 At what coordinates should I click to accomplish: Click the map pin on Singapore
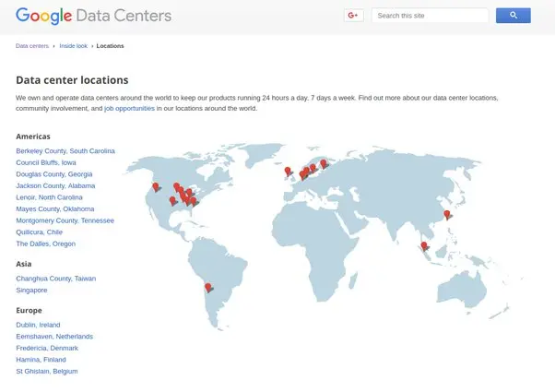pos(424,245)
